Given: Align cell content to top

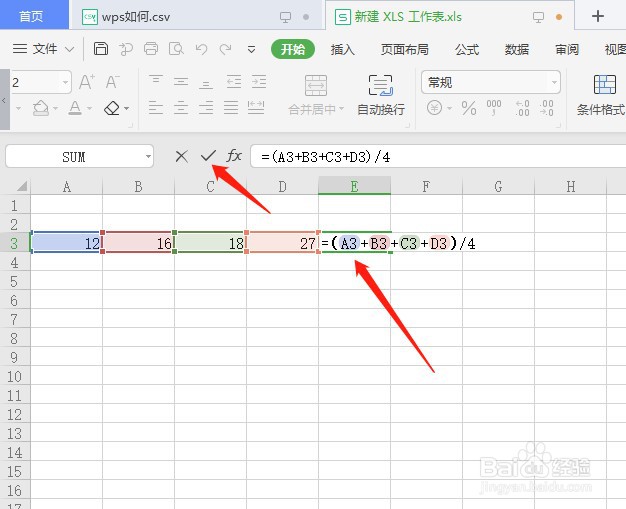Looking at the screenshot, I should [x=156, y=81].
